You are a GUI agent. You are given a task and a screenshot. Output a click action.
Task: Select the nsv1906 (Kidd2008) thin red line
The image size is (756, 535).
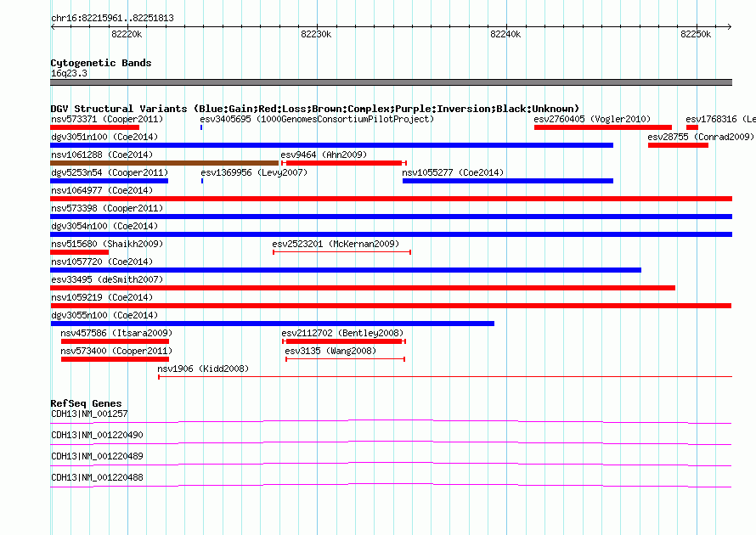(445, 376)
